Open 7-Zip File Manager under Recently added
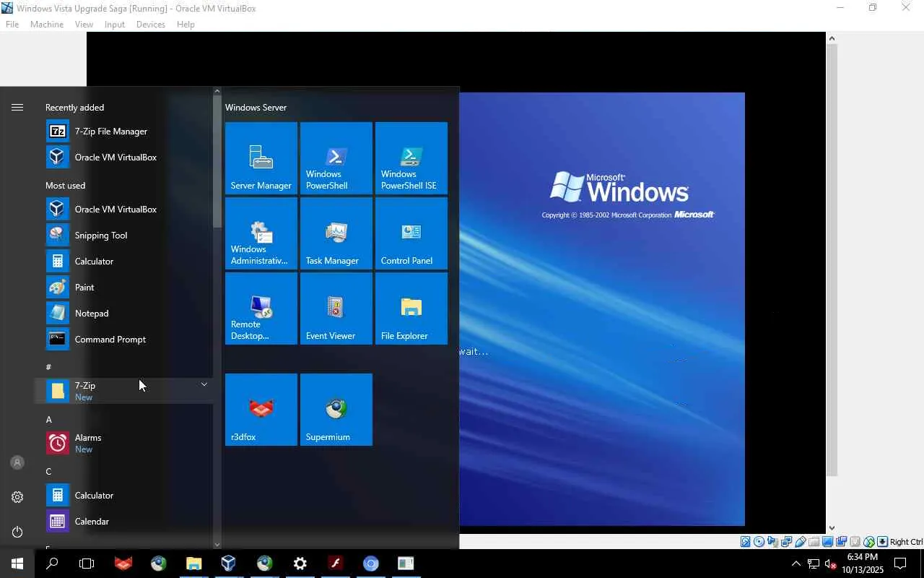The width and height of the screenshot is (924, 578). pyautogui.click(x=123, y=131)
